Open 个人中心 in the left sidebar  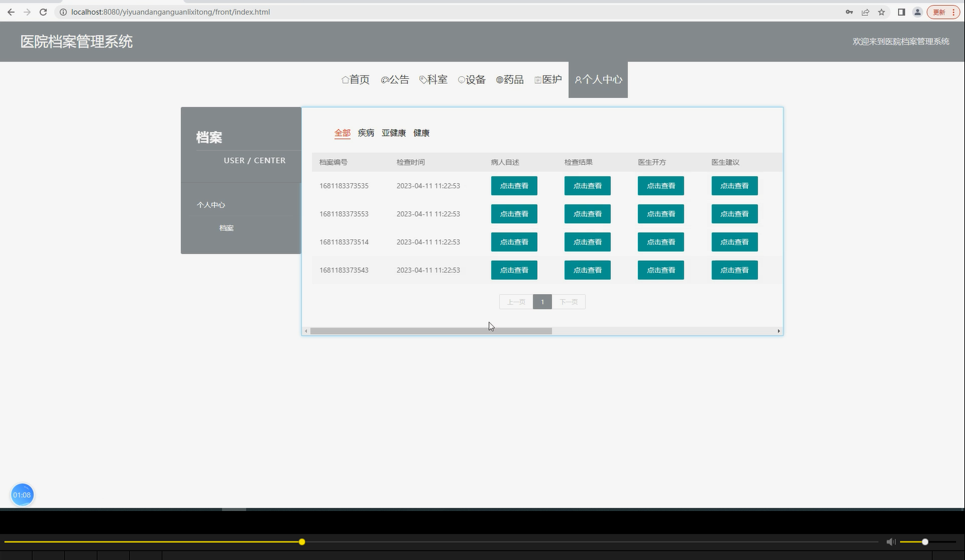coord(211,205)
